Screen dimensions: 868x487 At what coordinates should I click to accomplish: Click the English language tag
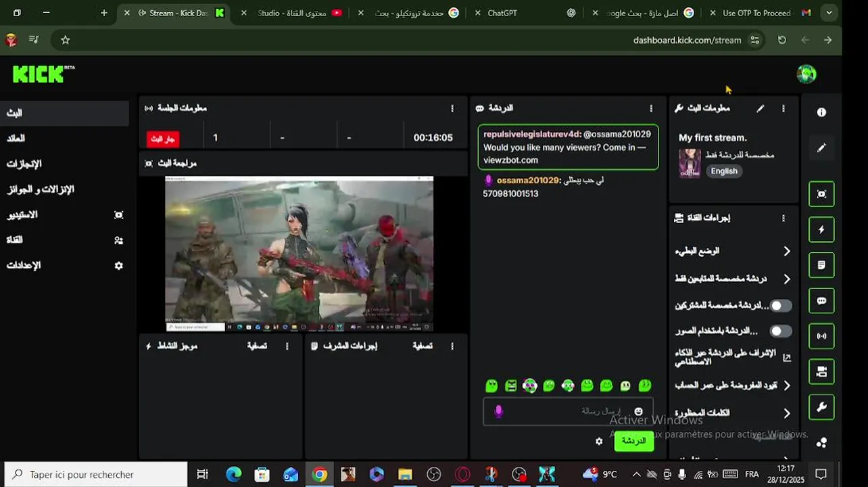(x=724, y=171)
